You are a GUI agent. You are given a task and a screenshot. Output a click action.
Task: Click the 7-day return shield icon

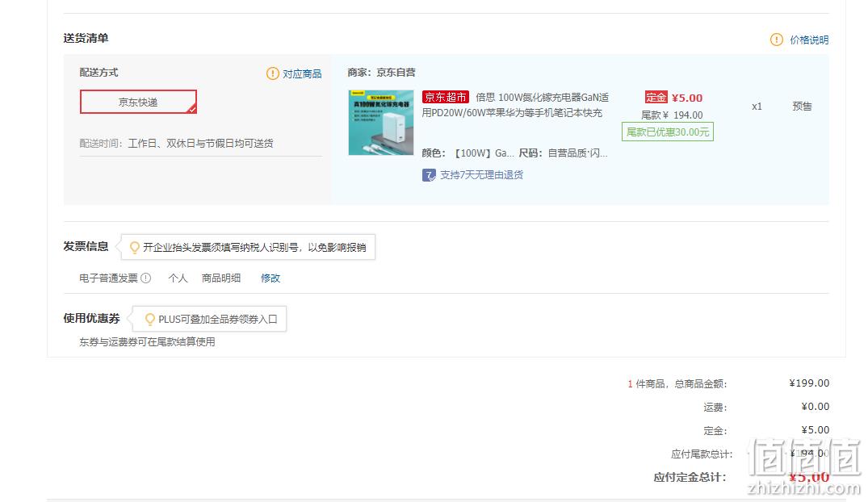[x=429, y=175]
